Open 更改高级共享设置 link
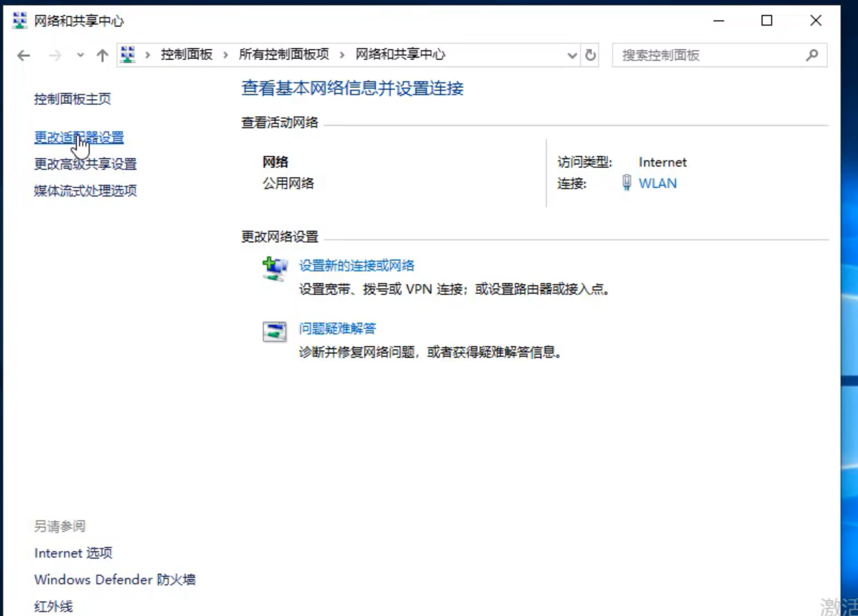 point(85,164)
